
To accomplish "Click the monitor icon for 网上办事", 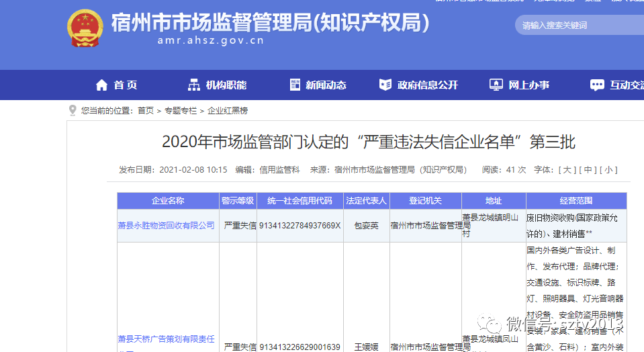I will tap(496, 85).
